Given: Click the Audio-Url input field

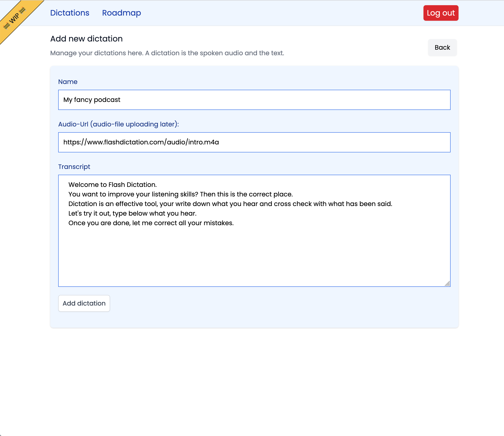Looking at the screenshot, I should pos(254,142).
